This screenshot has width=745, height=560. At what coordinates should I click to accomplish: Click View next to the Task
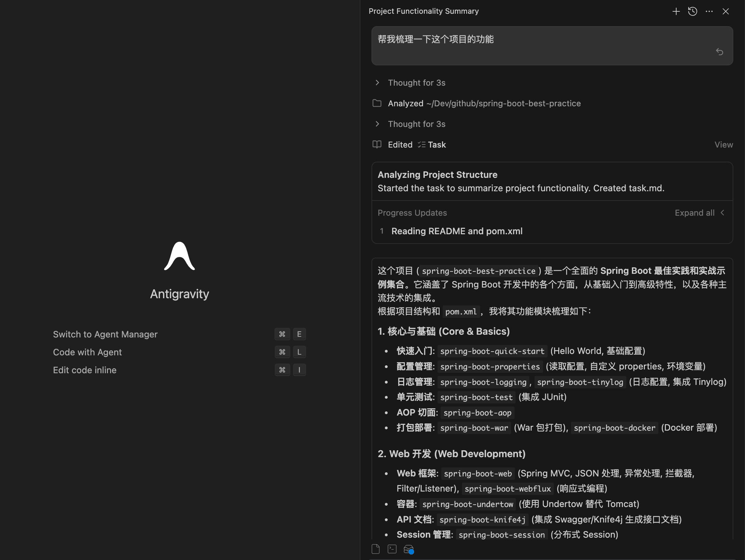(x=723, y=145)
